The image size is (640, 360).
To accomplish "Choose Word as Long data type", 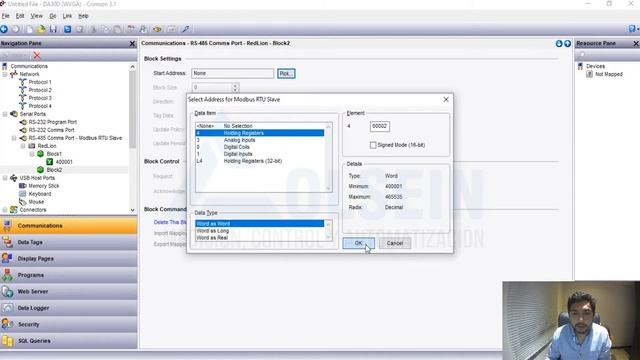I will click(x=260, y=231).
